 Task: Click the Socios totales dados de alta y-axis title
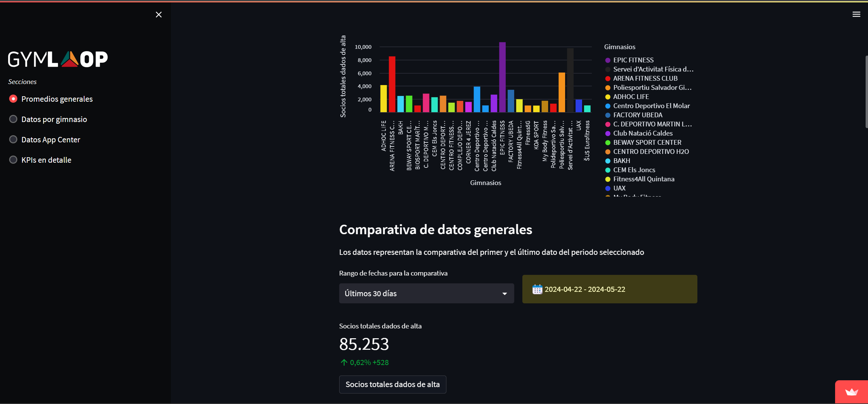click(x=343, y=76)
